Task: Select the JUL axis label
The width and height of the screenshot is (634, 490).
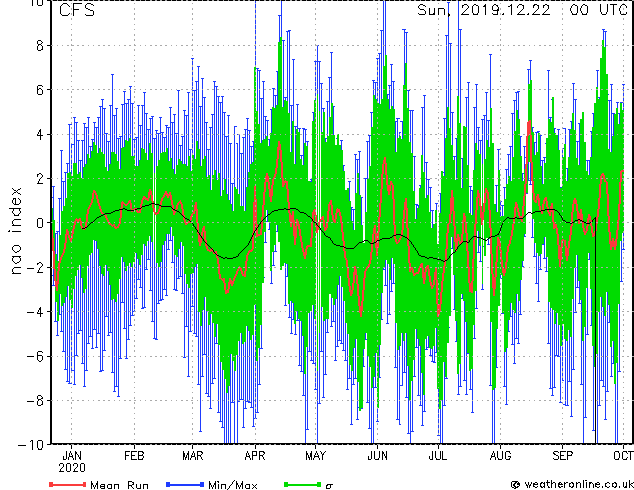Action: click(x=438, y=456)
